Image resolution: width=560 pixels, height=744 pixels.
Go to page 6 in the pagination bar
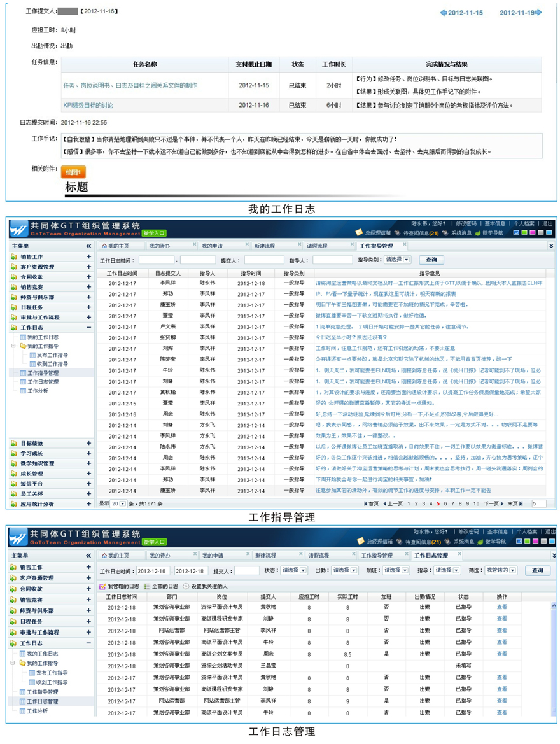pyautogui.click(x=445, y=503)
